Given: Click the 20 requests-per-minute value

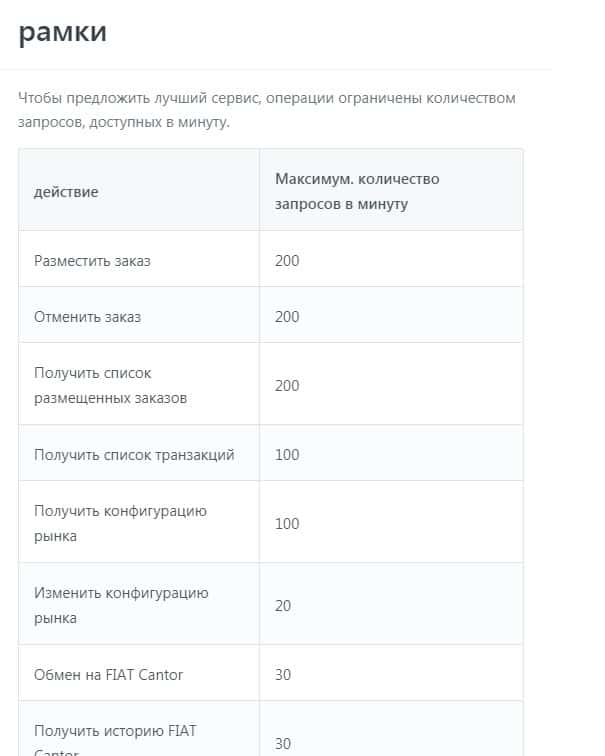Looking at the screenshot, I should pyautogui.click(x=283, y=605).
